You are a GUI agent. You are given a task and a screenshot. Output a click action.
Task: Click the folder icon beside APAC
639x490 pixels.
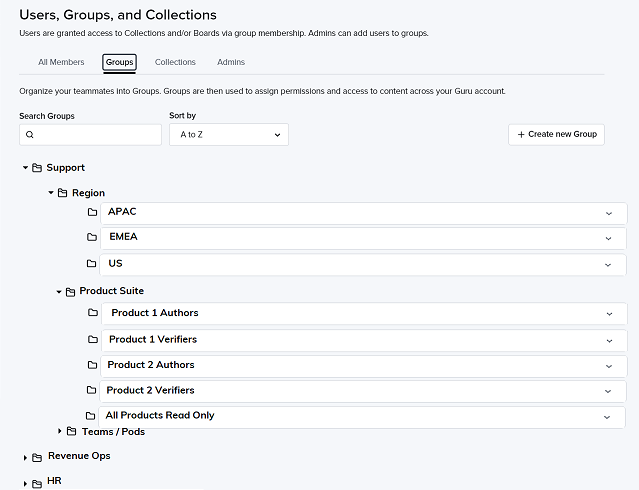pyautogui.click(x=93, y=212)
